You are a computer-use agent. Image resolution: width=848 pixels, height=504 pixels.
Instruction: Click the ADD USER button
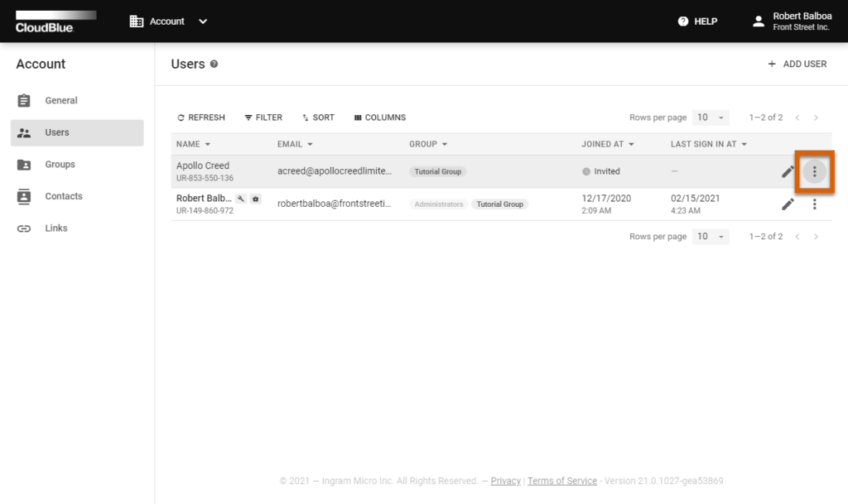pos(795,63)
